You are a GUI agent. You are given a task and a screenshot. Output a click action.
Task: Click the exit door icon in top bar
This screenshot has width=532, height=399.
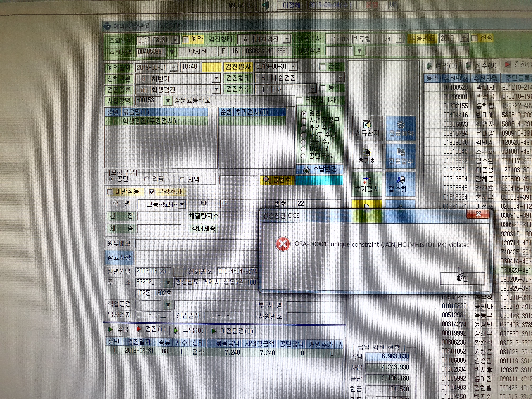point(266,5)
